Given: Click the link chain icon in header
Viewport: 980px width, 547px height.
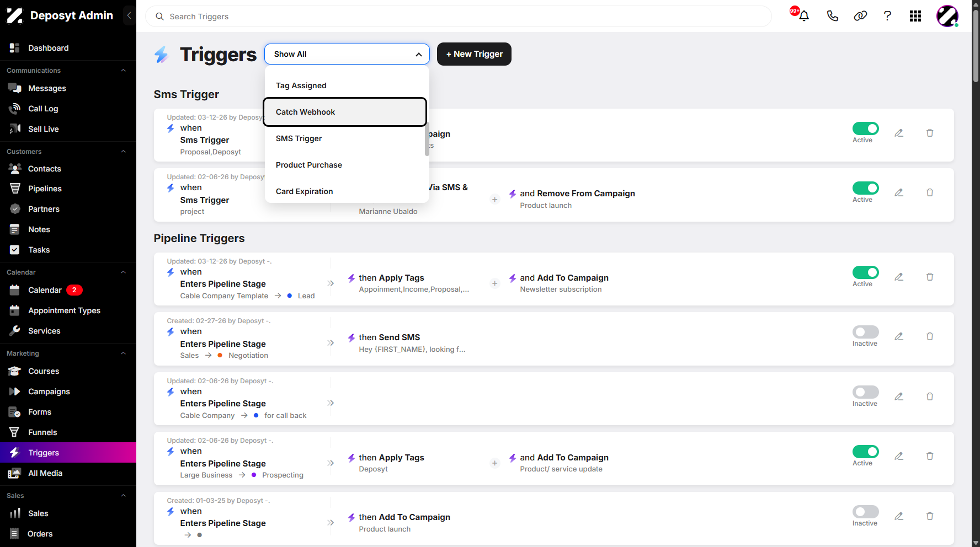Looking at the screenshot, I should [860, 16].
